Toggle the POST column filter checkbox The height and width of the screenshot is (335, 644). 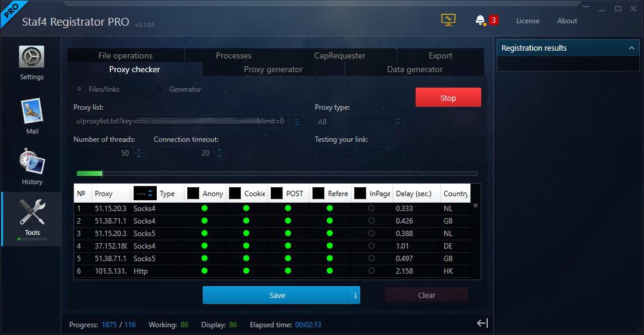tap(277, 193)
